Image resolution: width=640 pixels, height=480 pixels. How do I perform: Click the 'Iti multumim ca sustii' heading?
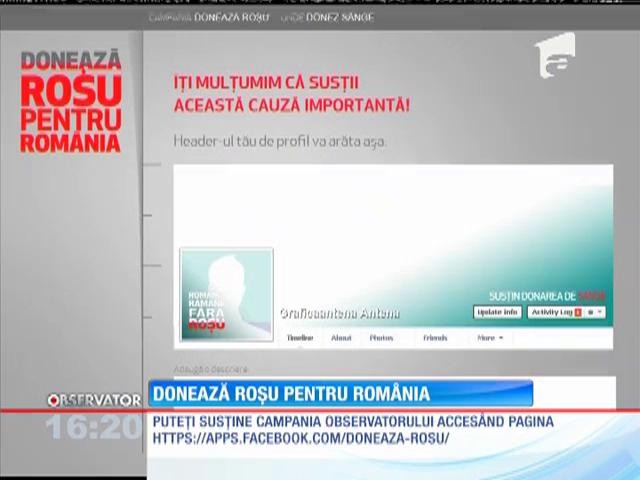point(291,94)
